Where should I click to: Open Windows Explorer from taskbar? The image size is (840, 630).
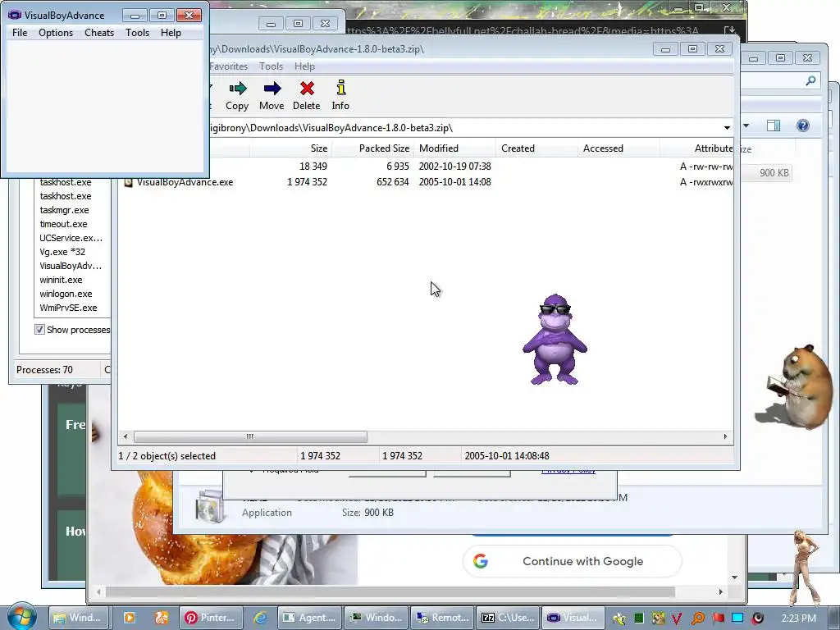tap(78, 618)
